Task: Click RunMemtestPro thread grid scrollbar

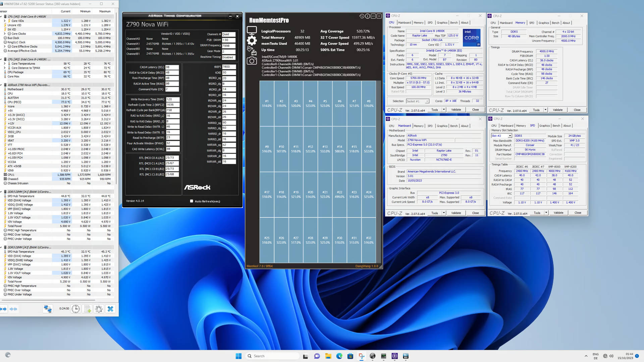Action: pos(379,172)
